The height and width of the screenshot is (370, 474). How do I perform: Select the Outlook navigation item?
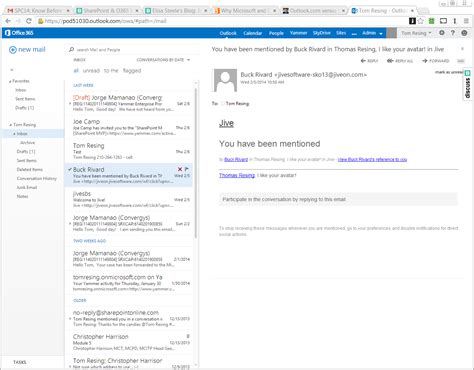(x=228, y=33)
